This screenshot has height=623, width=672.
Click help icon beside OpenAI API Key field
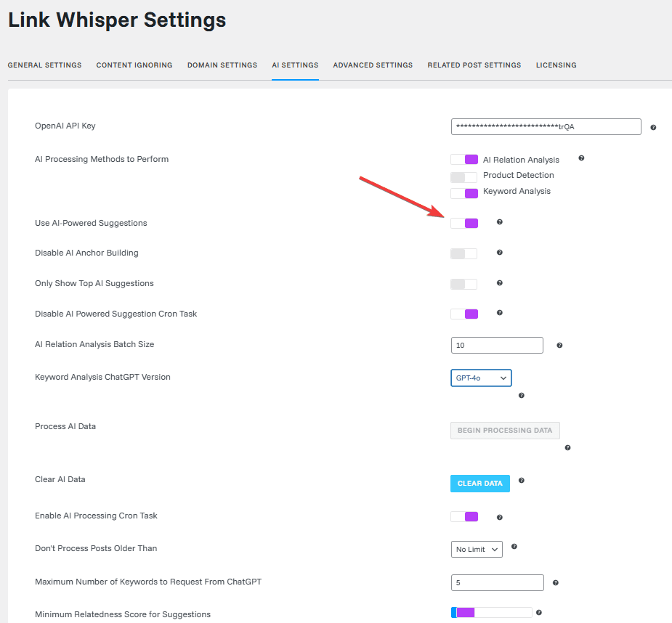click(653, 127)
